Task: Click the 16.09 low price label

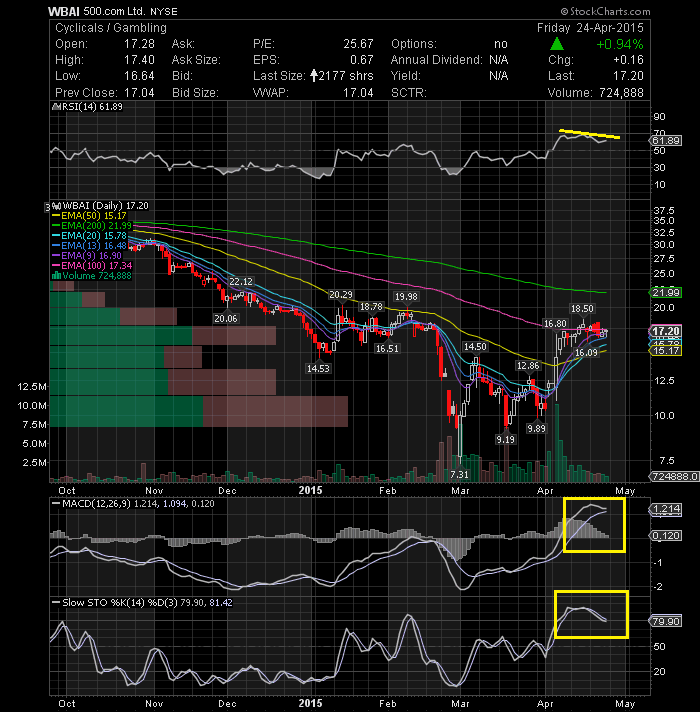Action: 586,352
